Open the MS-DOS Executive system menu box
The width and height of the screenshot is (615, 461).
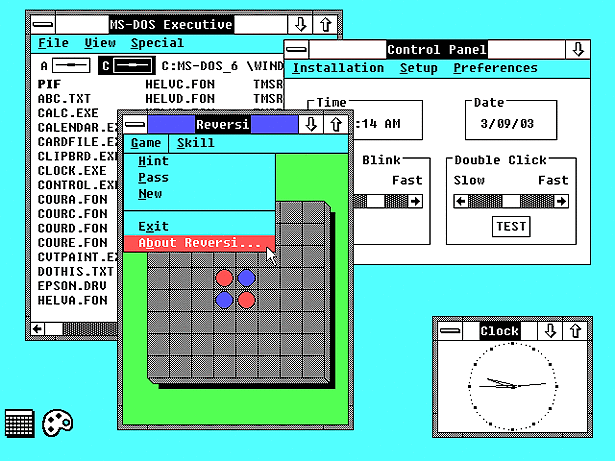tap(43, 25)
